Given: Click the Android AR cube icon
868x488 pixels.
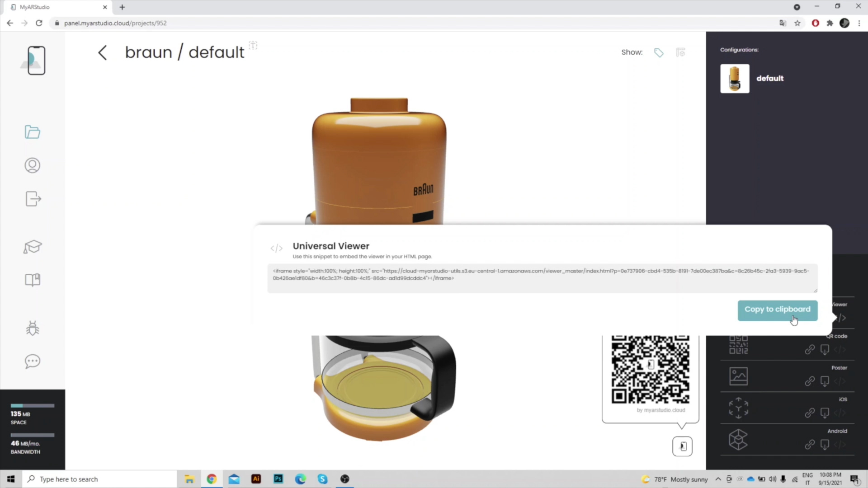Looking at the screenshot, I should click(x=738, y=440).
